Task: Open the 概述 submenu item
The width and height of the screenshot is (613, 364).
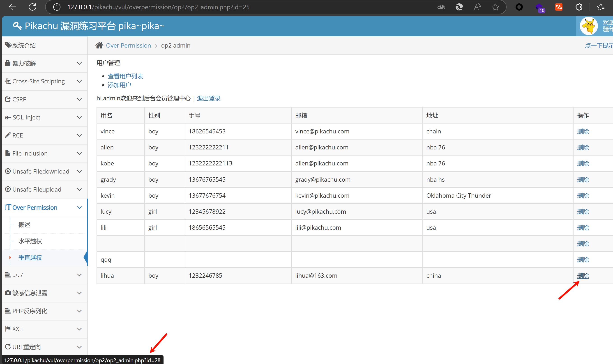Action: click(x=24, y=225)
